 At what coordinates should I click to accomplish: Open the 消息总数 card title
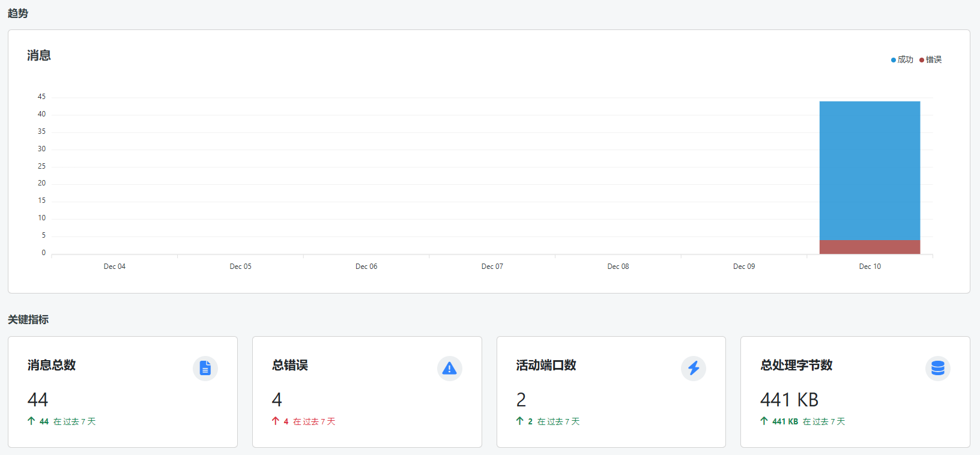(x=52, y=365)
